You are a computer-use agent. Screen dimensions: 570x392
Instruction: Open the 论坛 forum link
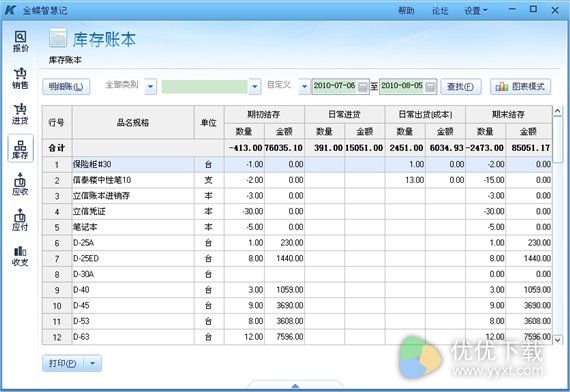440,11
